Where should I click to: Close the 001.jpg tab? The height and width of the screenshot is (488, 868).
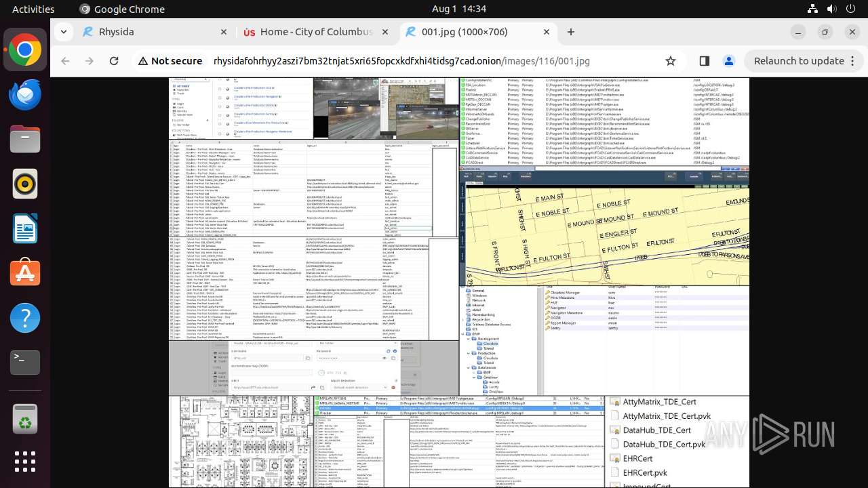point(547,32)
